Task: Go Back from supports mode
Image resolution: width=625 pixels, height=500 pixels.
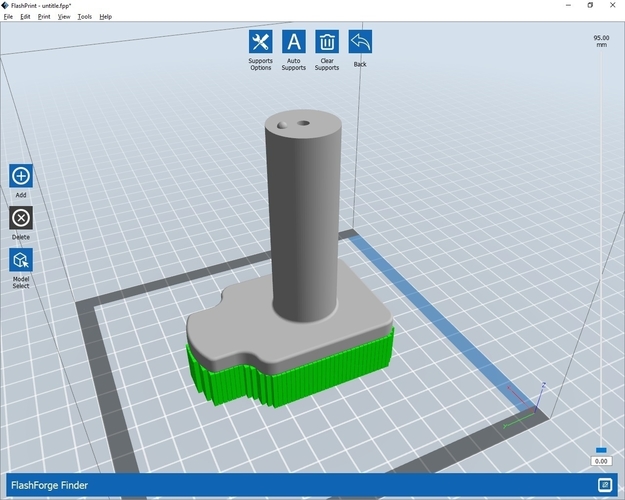Action: (x=360, y=41)
